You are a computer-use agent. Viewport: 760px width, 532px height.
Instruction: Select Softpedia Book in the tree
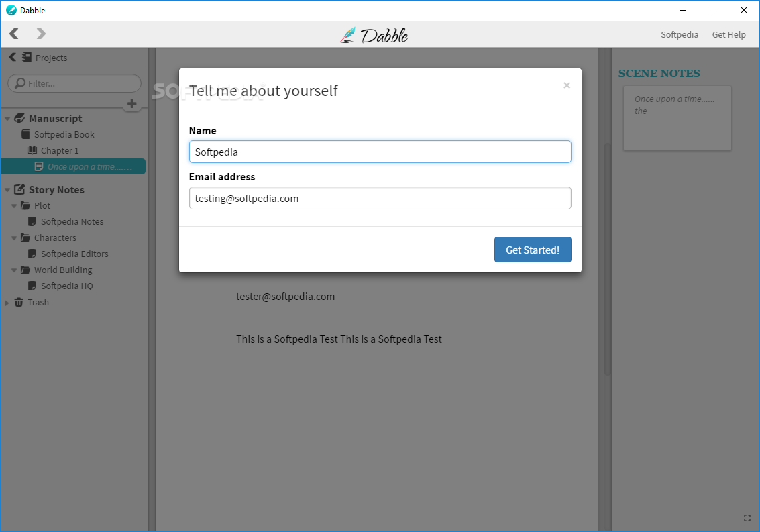pyautogui.click(x=64, y=134)
